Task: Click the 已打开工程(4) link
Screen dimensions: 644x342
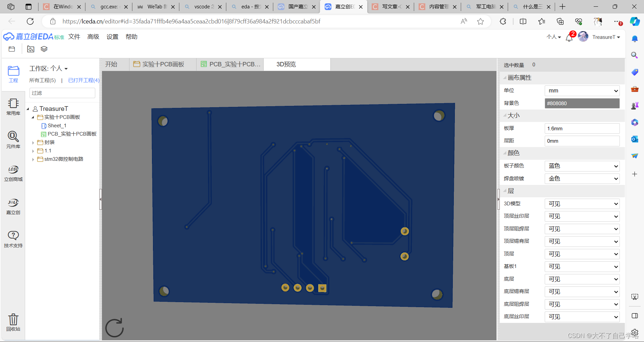Action: (84, 80)
